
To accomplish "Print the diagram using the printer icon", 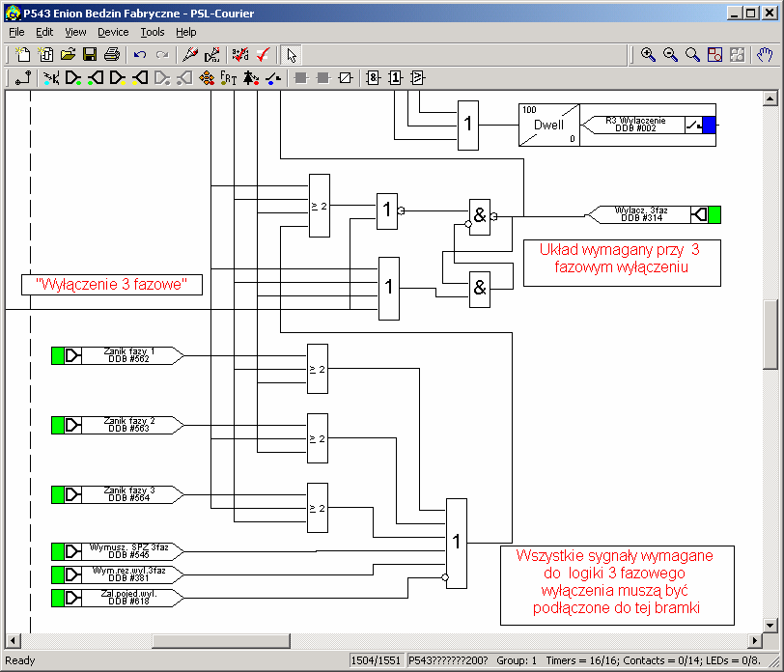I will pyautogui.click(x=112, y=54).
